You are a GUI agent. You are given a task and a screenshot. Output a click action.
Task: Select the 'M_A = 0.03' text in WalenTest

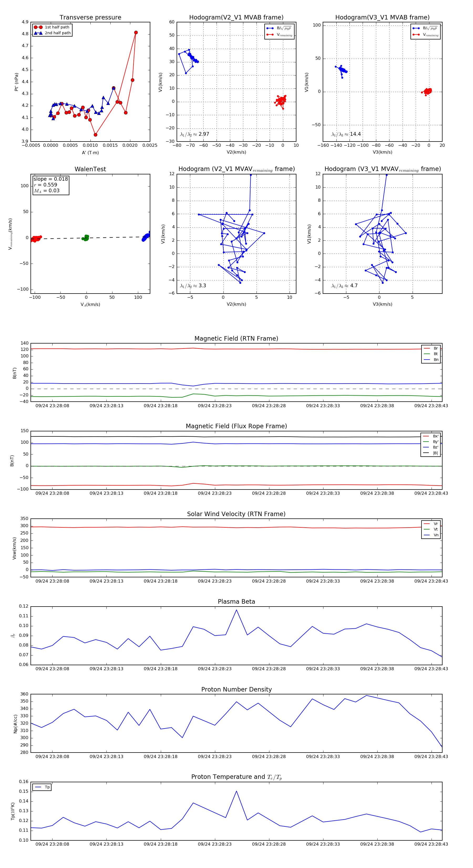47,191
